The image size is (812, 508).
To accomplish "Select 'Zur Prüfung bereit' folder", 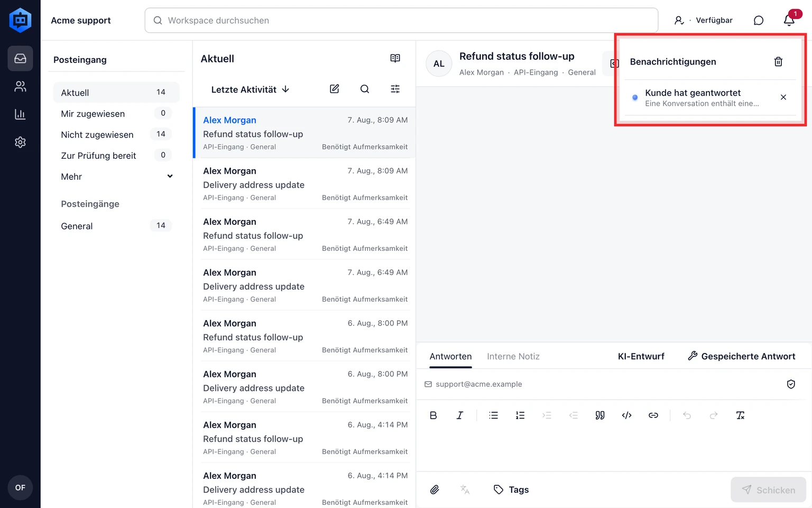I will [116, 156].
